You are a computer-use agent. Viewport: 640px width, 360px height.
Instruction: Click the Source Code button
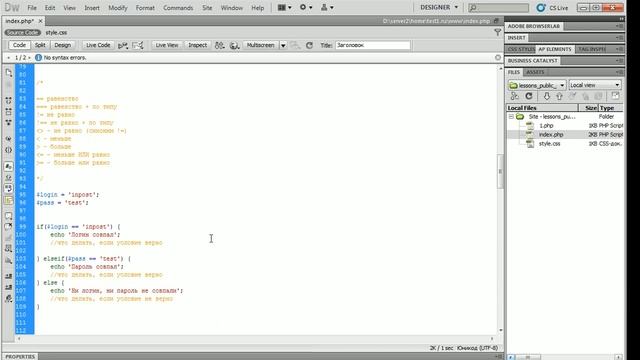point(22,32)
